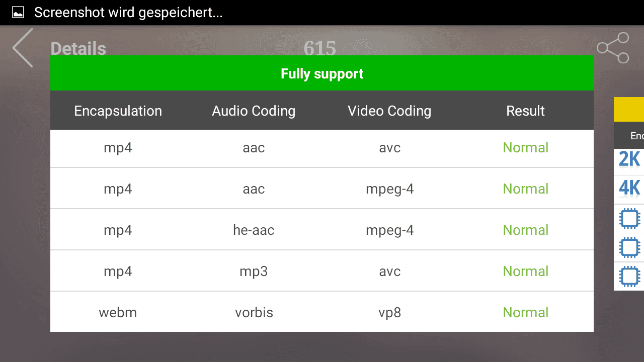Viewport: 644px width, 362px height.
Task: Tap the back arrow icon
Action: click(x=23, y=48)
